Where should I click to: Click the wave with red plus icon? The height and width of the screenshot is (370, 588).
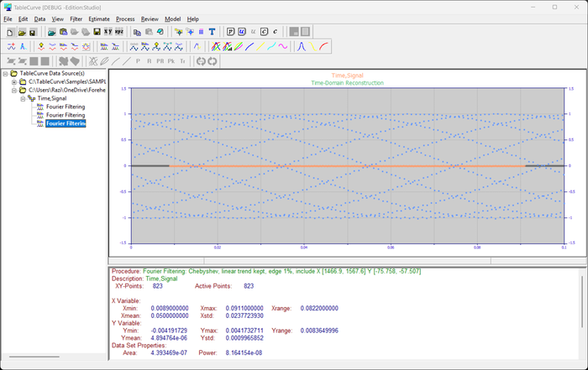[12, 47]
